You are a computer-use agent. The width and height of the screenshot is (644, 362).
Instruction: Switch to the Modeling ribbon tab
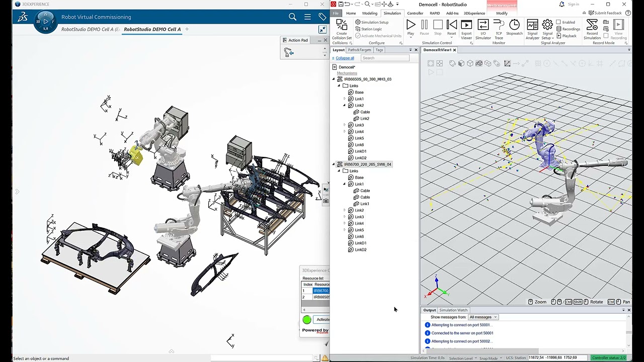(x=370, y=13)
